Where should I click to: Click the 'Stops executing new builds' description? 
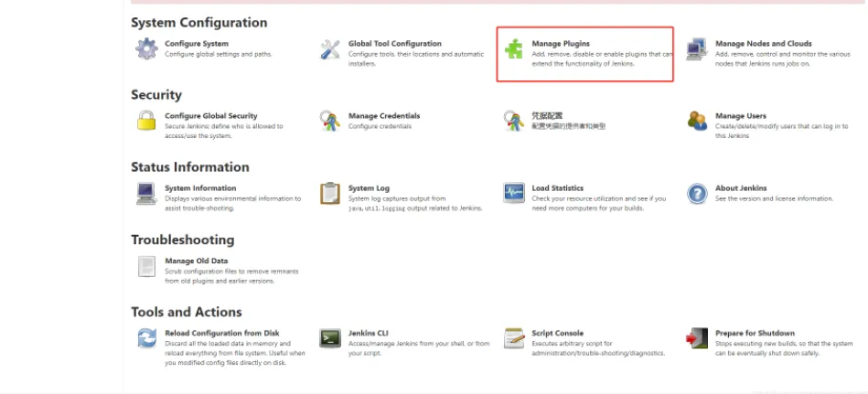[x=784, y=348]
